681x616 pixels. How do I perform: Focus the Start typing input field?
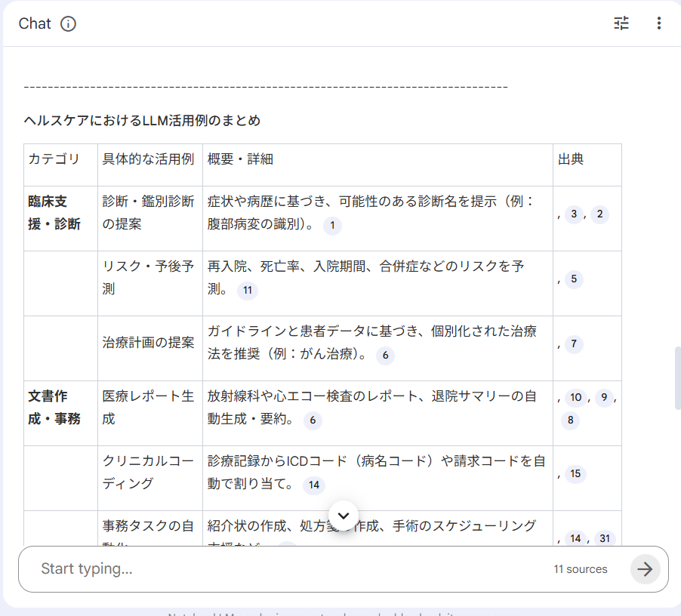click(287, 569)
